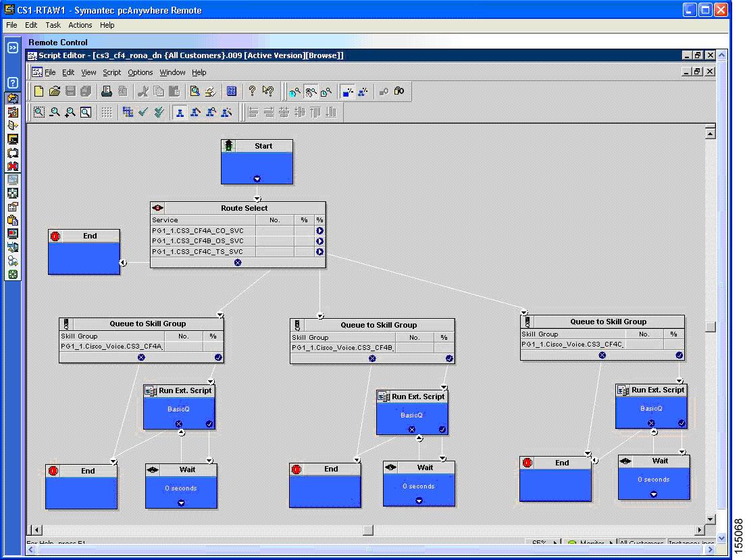Click the Route Select node's red icon

tap(158, 208)
